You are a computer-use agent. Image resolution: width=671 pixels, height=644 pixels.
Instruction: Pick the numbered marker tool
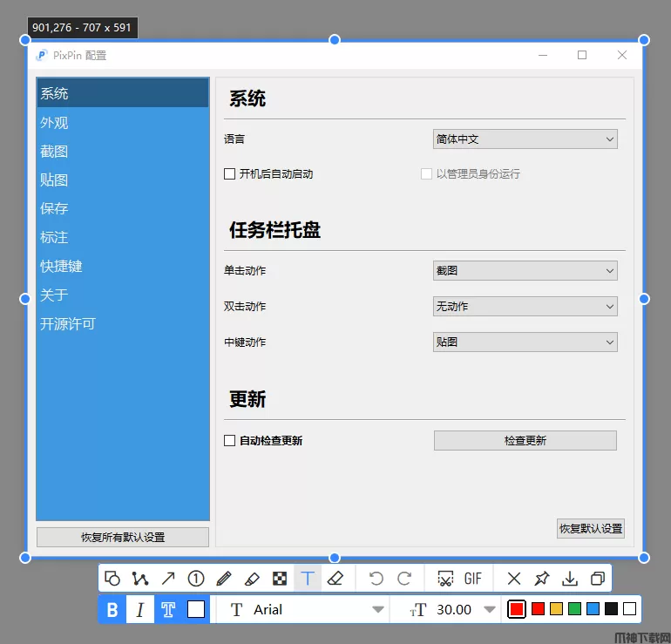point(196,578)
